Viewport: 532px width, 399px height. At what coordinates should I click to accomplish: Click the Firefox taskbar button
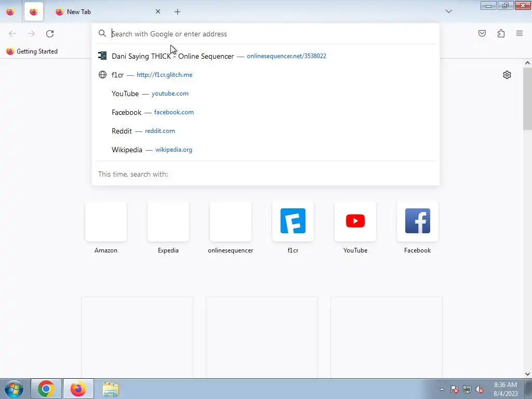tap(78, 389)
